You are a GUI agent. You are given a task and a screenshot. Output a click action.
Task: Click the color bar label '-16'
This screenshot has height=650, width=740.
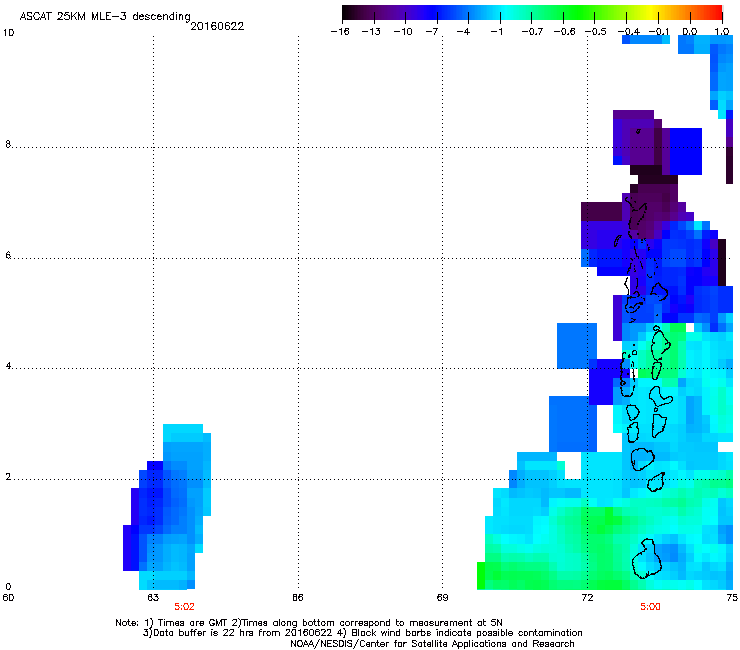[340, 32]
